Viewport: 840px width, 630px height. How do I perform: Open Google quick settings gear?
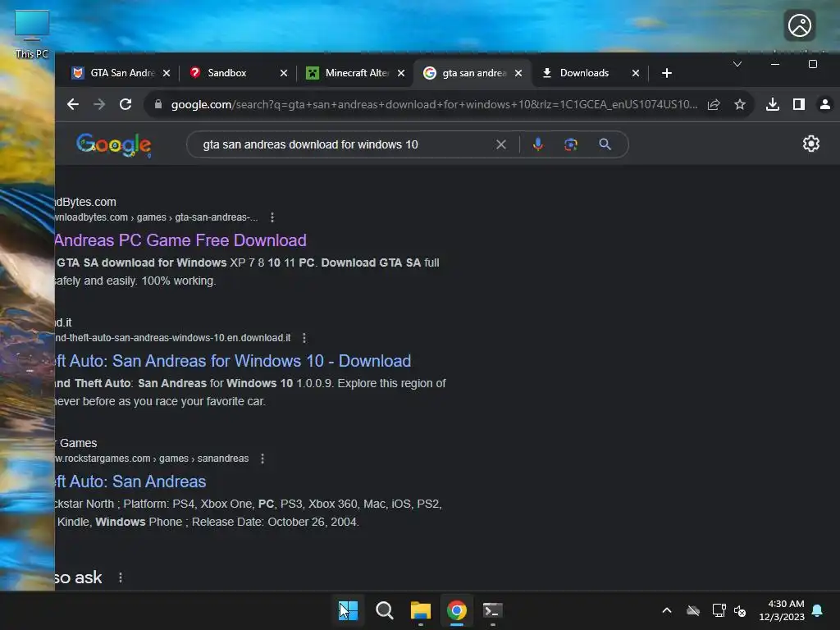tap(811, 144)
